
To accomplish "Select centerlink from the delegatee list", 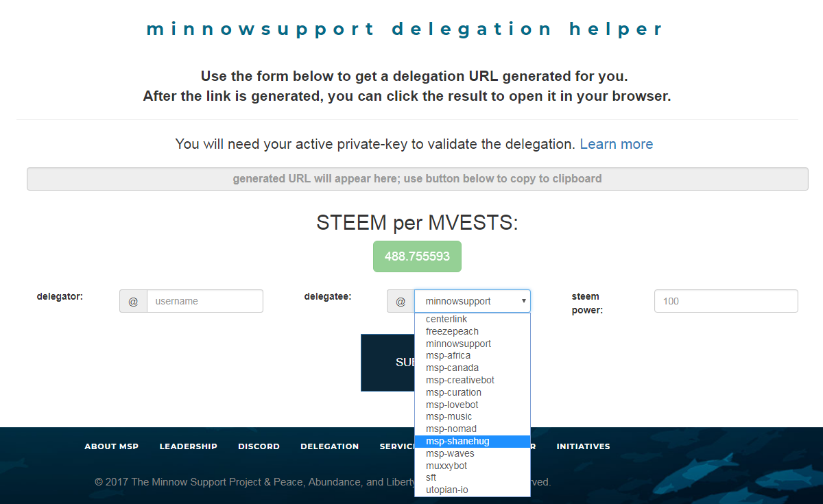I will pyautogui.click(x=473, y=320).
